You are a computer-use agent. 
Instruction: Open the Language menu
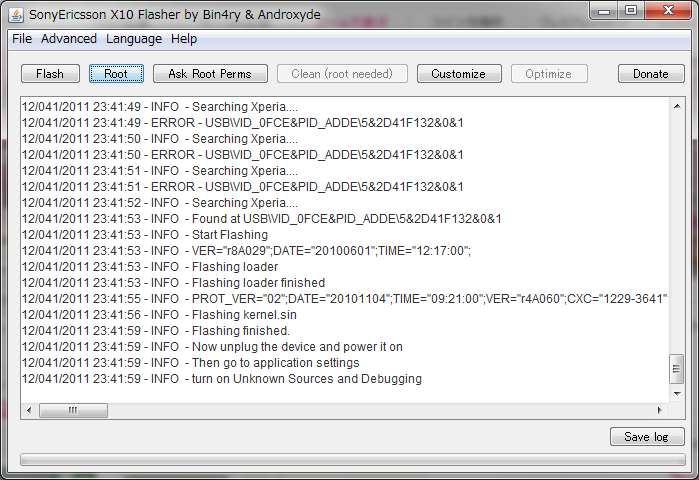(134, 39)
